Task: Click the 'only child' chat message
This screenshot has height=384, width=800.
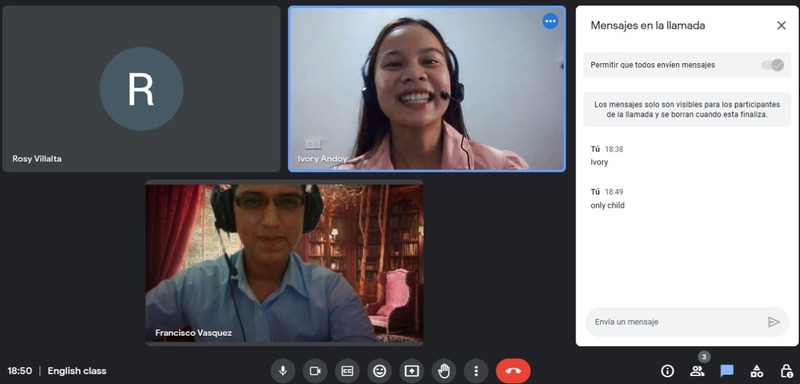Action: coord(607,206)
